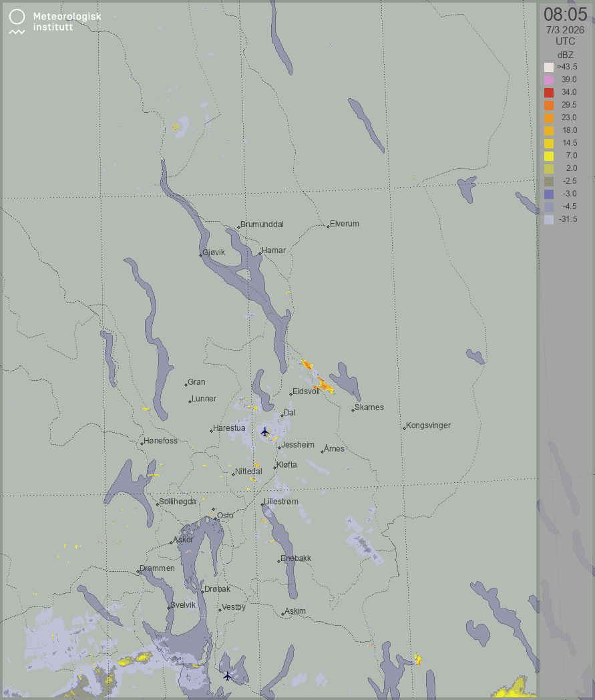This screenshot has width=595, height=700.
Task: Click the 08:05 timestamp
Action: [x=565, y=13]
